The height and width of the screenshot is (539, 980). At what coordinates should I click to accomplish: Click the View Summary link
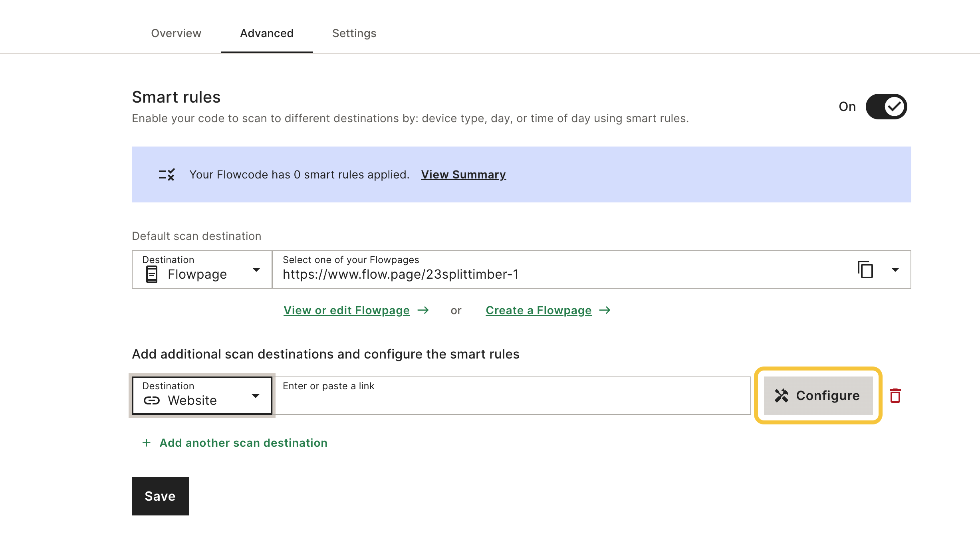(x=463, y=174)
